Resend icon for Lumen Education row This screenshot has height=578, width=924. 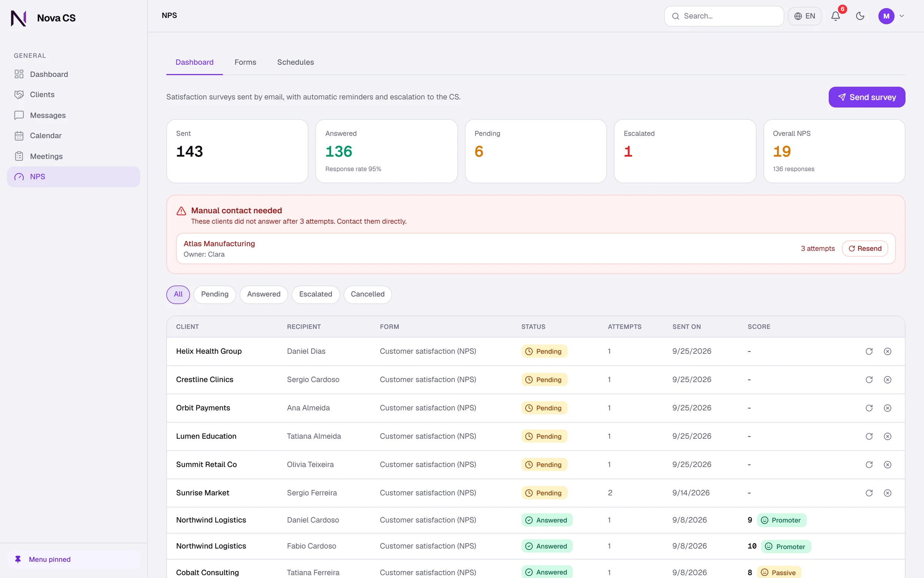tap(869, 436)
